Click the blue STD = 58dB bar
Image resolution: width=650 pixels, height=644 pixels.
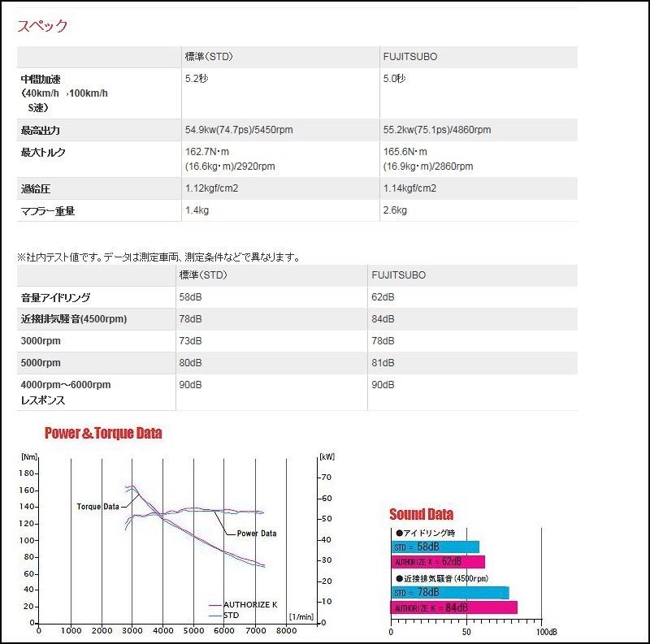[435, 547]
